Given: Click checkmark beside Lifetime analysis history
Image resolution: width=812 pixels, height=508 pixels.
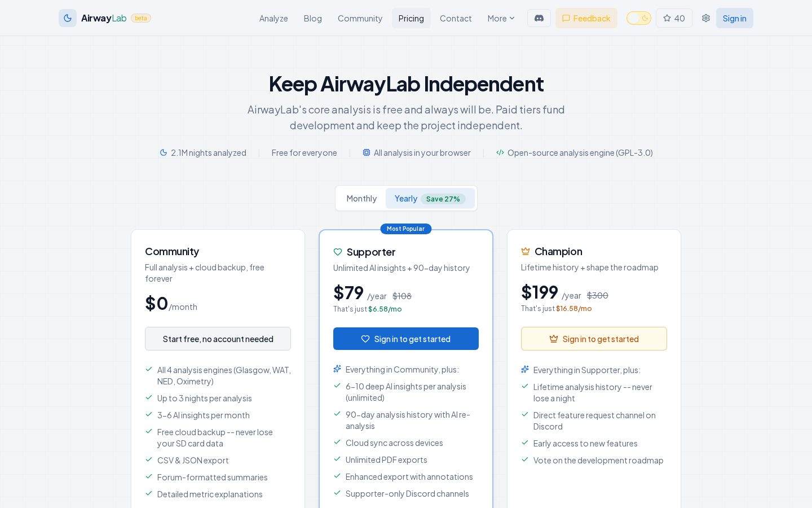Looking at the screenshot, I should [x=525, y=386].
